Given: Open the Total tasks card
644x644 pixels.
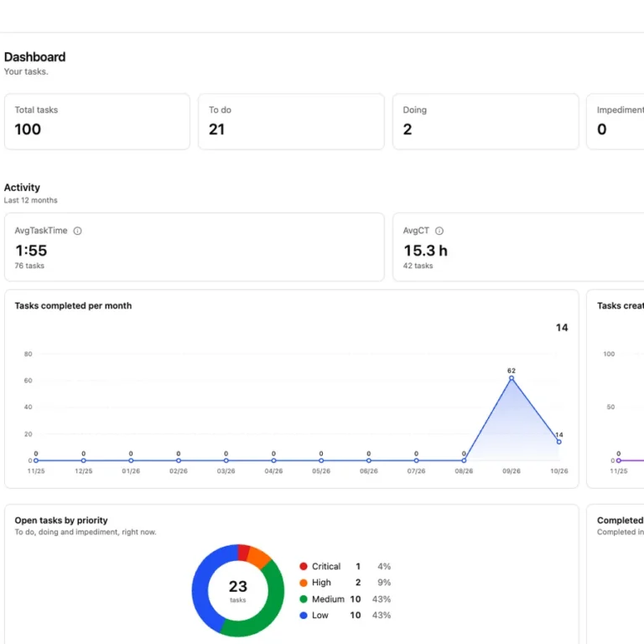Looking at the screenshot, I should 97,122.
